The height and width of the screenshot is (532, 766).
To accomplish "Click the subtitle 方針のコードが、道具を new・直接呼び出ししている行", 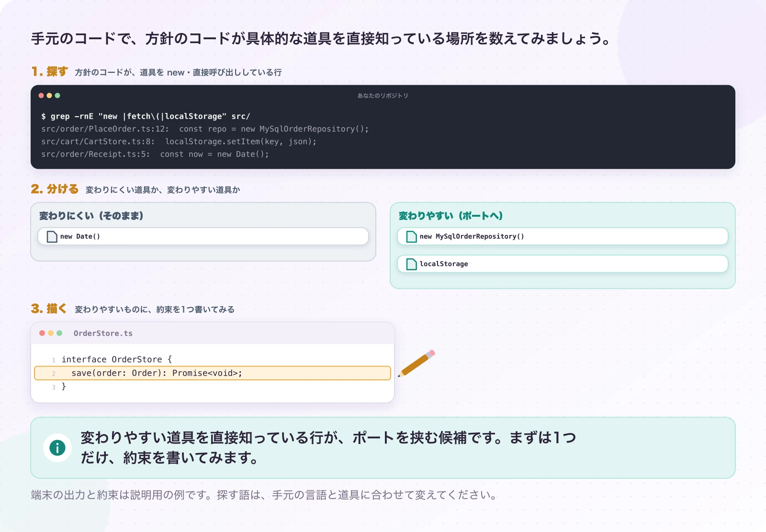I will click(x=178, y=72).
